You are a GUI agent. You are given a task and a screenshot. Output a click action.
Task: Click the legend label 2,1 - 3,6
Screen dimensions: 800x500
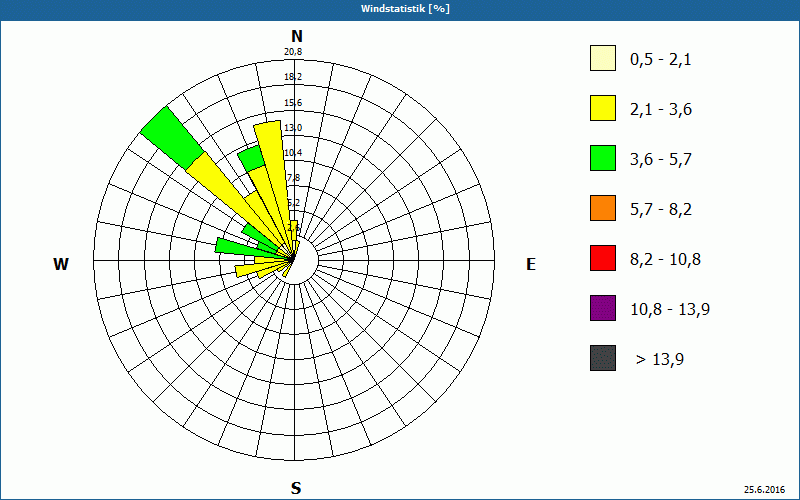tap(661, 110)
